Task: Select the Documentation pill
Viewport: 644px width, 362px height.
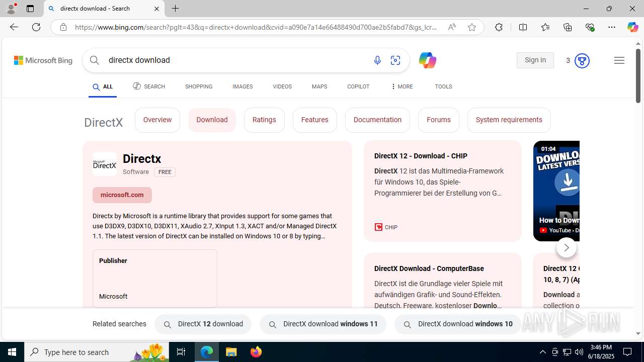Action: (x=377, y=120)
